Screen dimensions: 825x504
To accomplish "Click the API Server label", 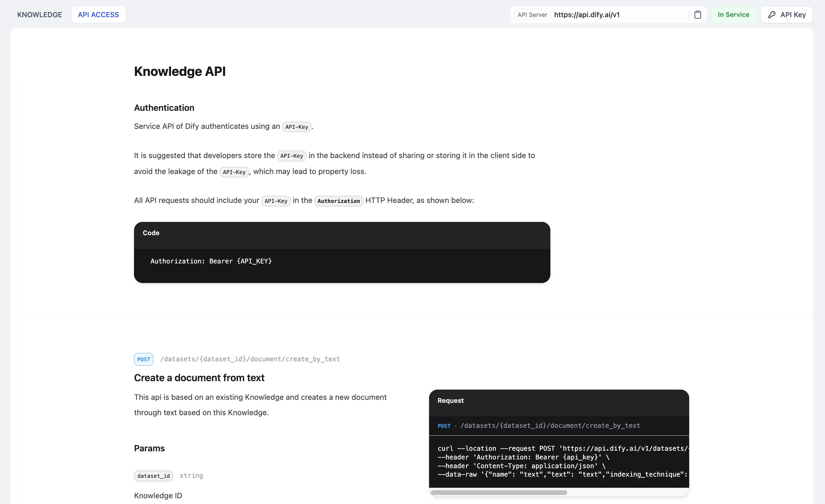I will tap(532, 15).
